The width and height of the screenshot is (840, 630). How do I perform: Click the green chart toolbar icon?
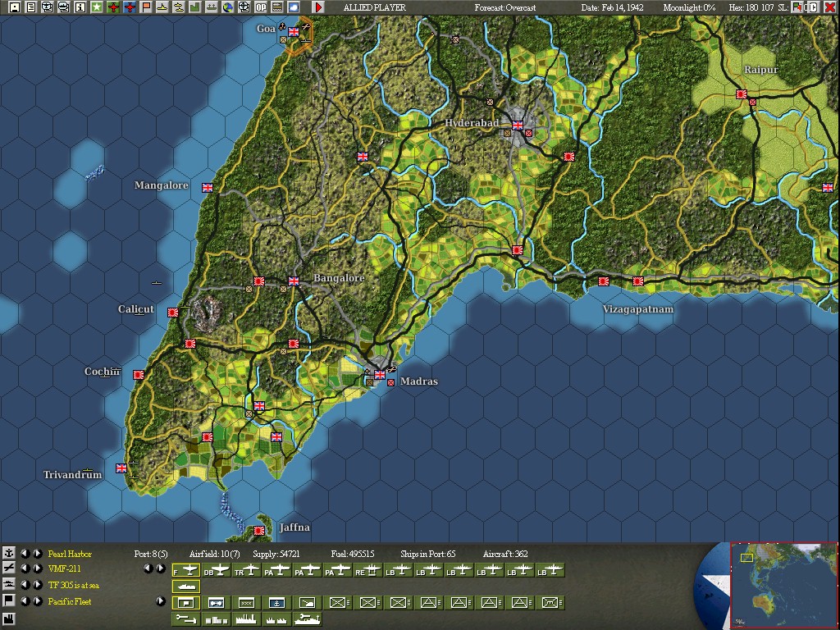pyautogui.click(x=195, y=7)
